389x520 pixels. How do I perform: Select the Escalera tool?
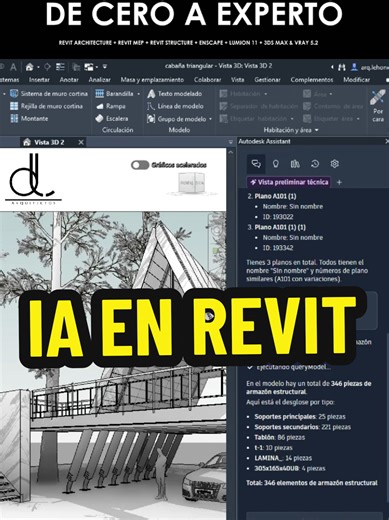coord(112,118)
